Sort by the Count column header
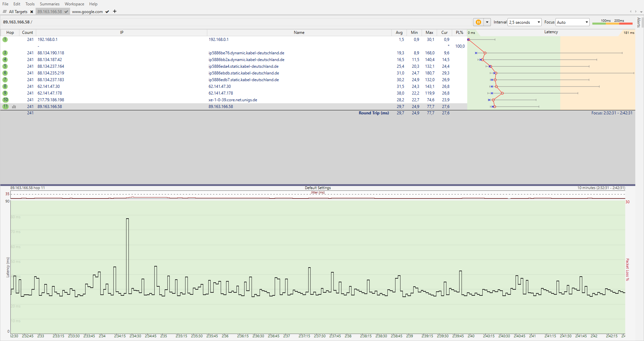This screenshot has width=644, height=341. point(28,33)
